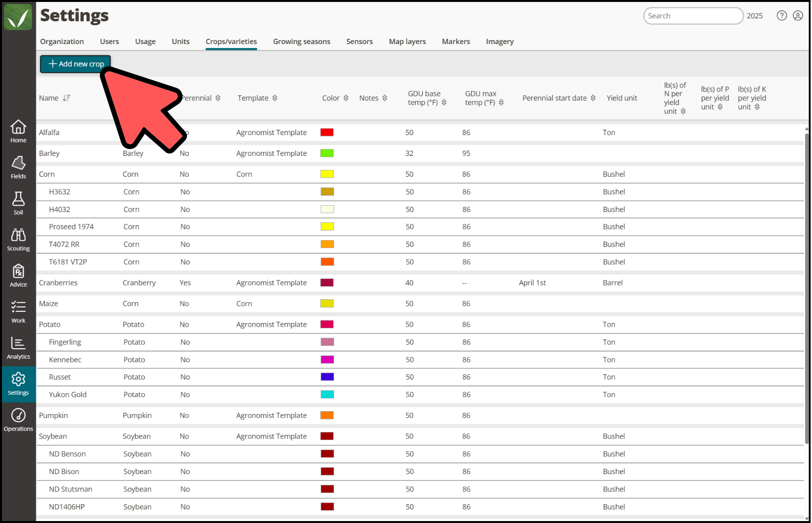The image size is (812, 523).
Task: Open the Home section in the sidebar
Action: tap(18, 132)
